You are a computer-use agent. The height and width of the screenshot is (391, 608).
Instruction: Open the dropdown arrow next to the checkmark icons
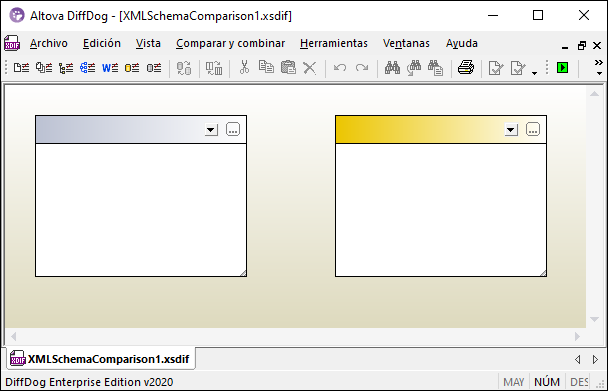click(534, 73)
